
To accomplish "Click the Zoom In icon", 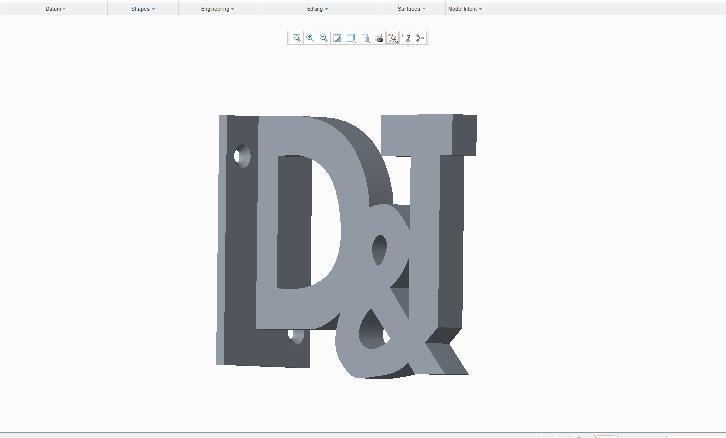I will click(310, 38).
